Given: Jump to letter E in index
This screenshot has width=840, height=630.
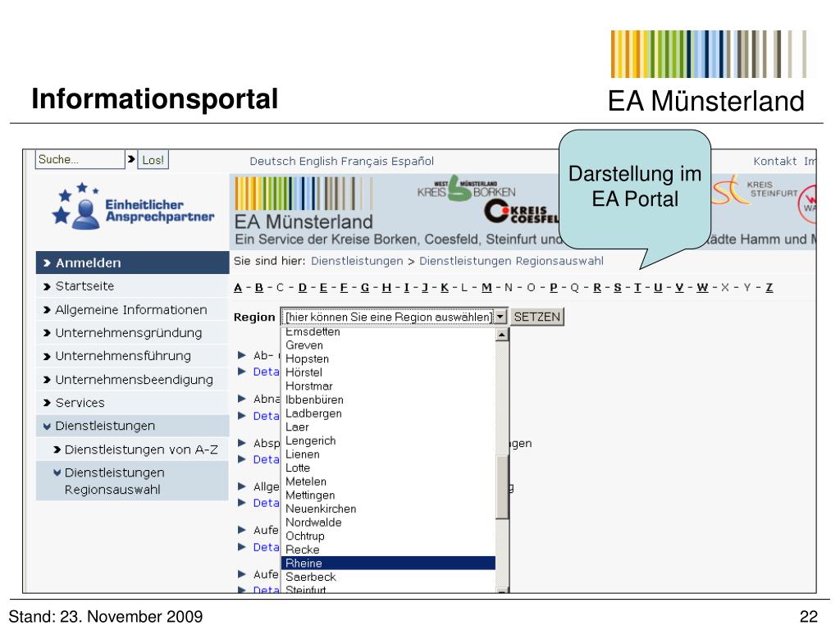Looking at the screenshot, I should [x=323, y=288].
